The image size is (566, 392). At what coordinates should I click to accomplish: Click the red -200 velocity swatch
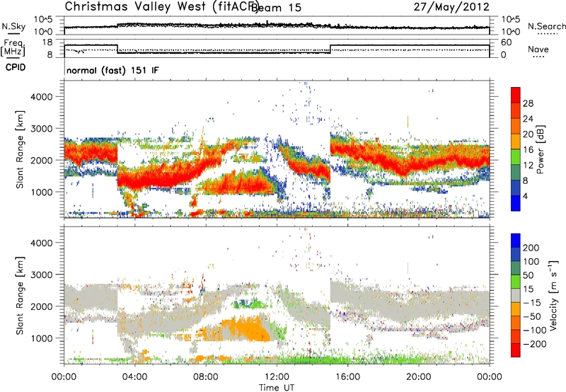click(516, 350)
